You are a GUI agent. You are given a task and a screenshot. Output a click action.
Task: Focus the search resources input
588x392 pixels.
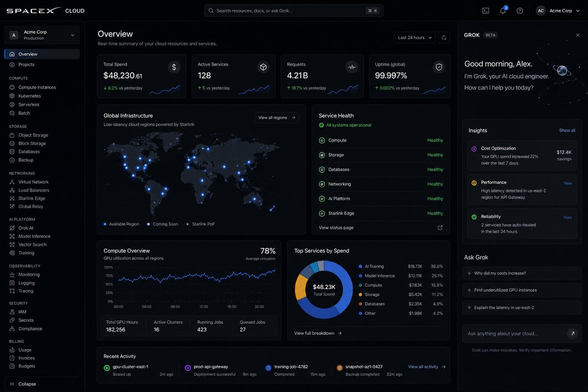(294, 11)
